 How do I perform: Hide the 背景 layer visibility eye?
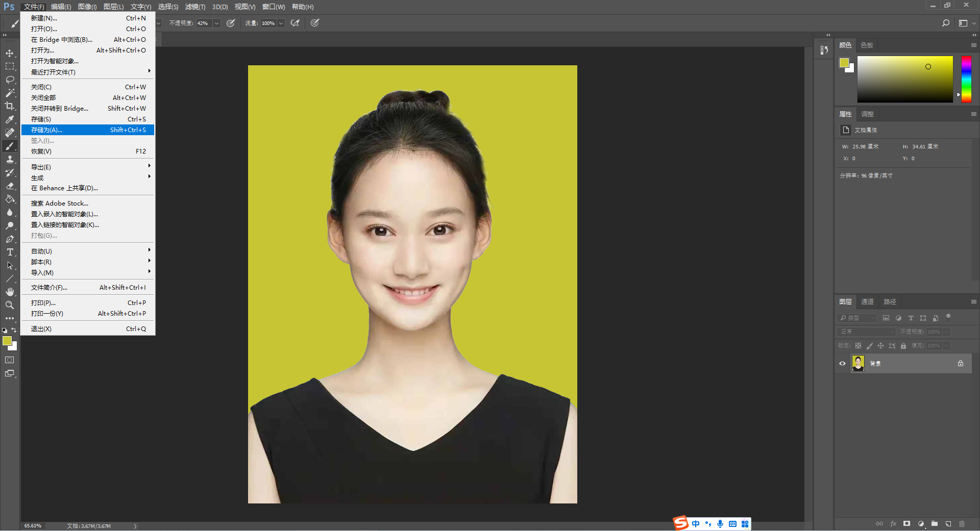(x=842, y=364)
